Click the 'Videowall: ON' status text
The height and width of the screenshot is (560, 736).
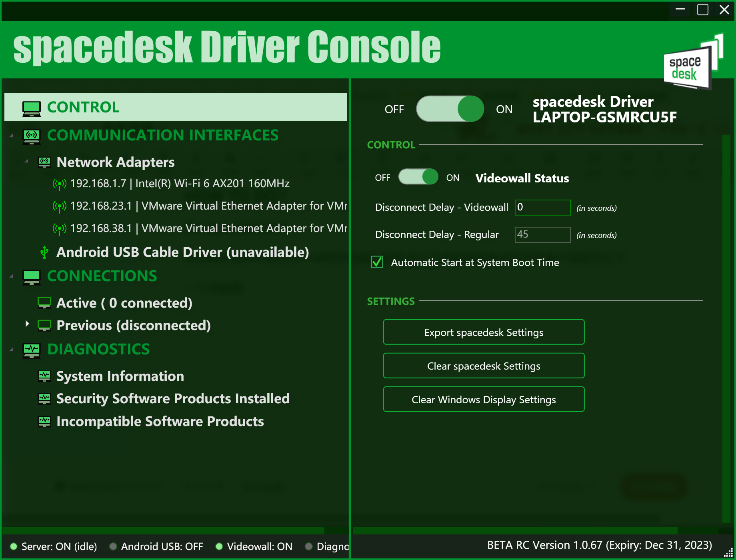(260, 546)
